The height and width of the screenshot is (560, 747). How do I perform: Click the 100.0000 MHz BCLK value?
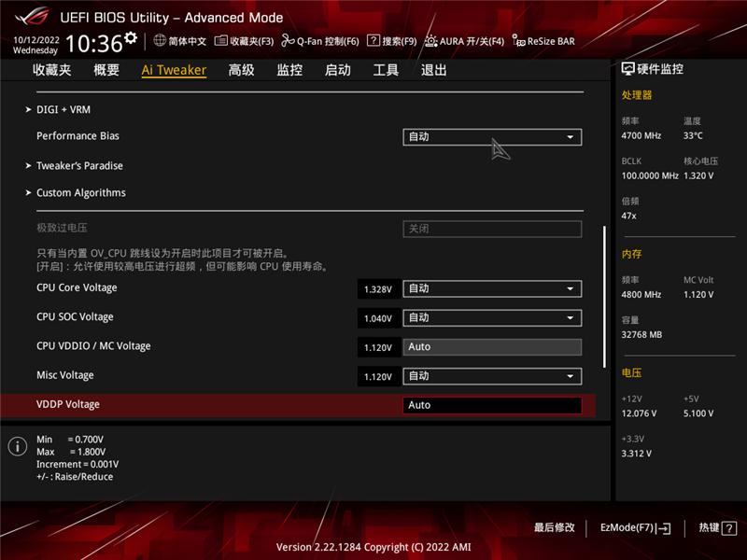(650, 175)
